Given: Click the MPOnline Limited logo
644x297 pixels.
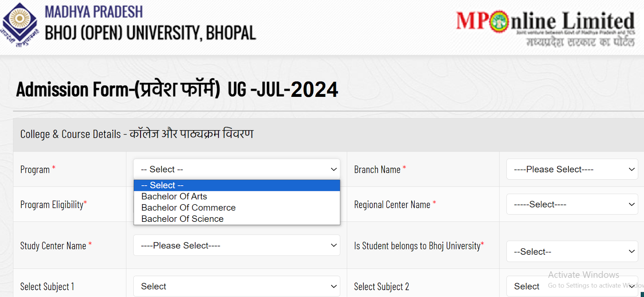Looking at the screenshot, I should point(545,28).
